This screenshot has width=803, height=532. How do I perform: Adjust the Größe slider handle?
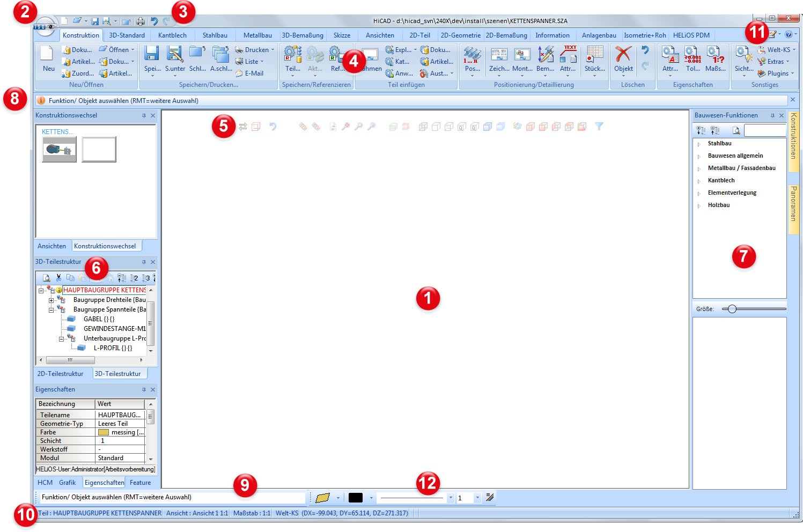[732, 309]
